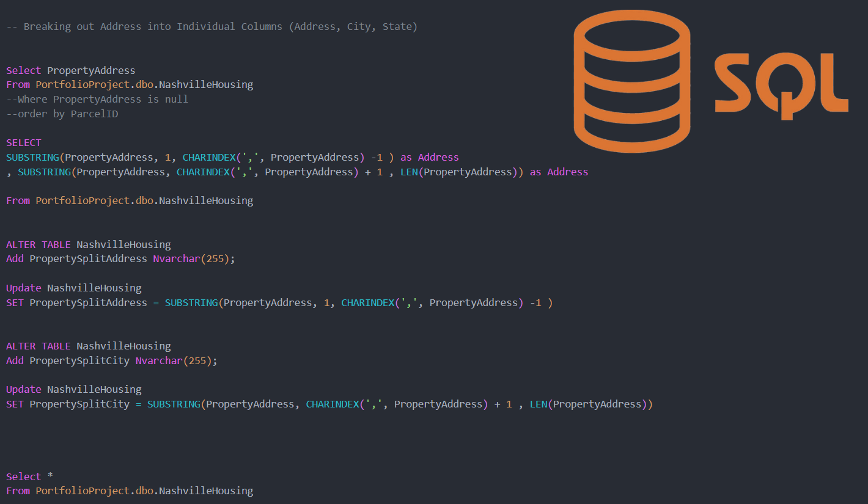Click the first ALTER TABLE keyword
This screenshot has height=504, width=868.
click(39, 245)
